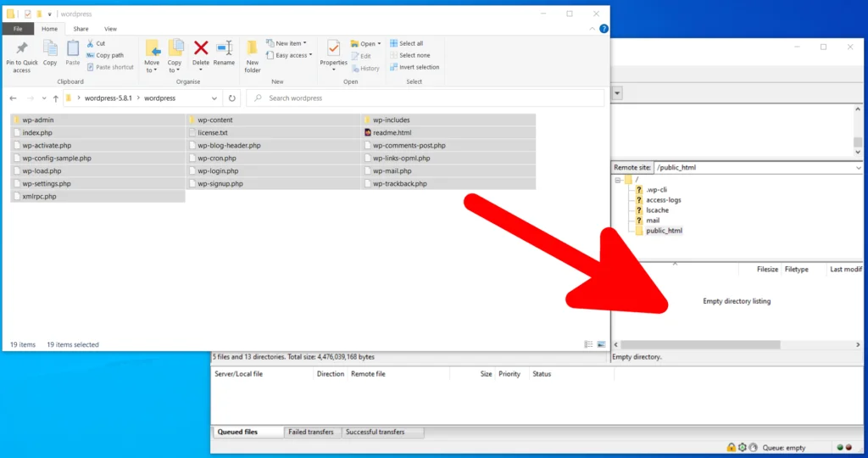868x458 pixels.
Task: Go up one folder level
Action: pos(56,98)
